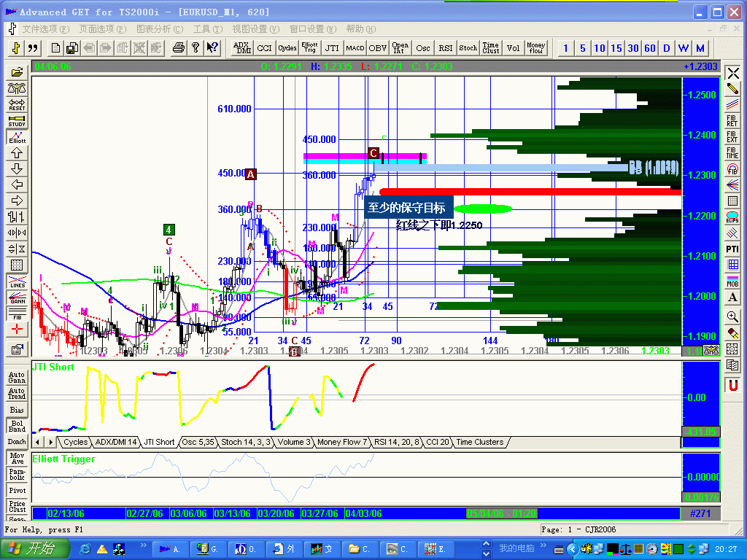Open the Elliott Trig study from toolbar
This screenshot has height=560, width=747.
point(309,48)
